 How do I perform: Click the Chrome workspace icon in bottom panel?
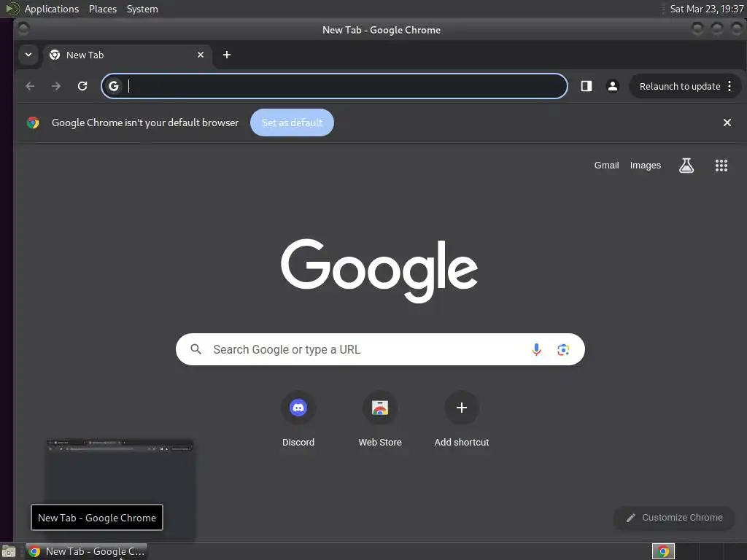tap(663, 551)
